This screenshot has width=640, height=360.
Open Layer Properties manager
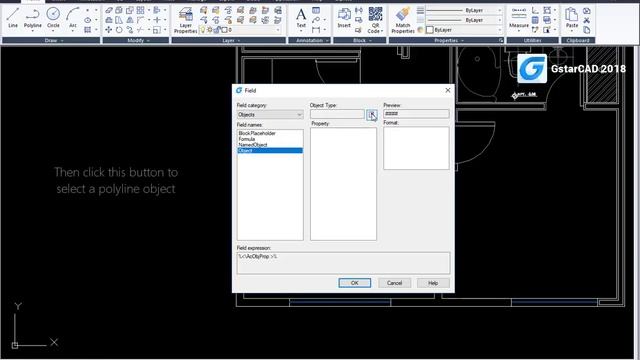186,20
